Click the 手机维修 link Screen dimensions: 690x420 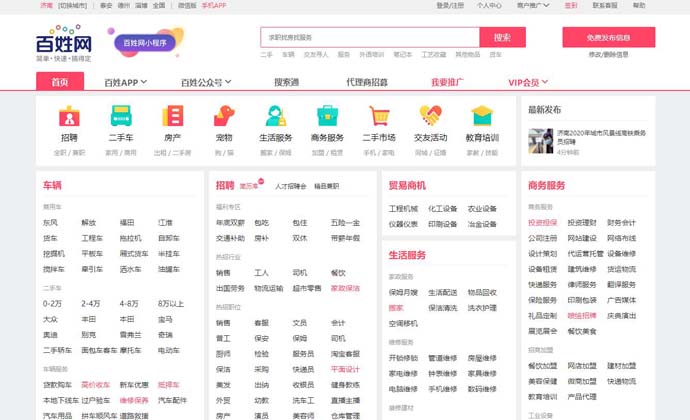pyautogui.click(x=443, y=389)
